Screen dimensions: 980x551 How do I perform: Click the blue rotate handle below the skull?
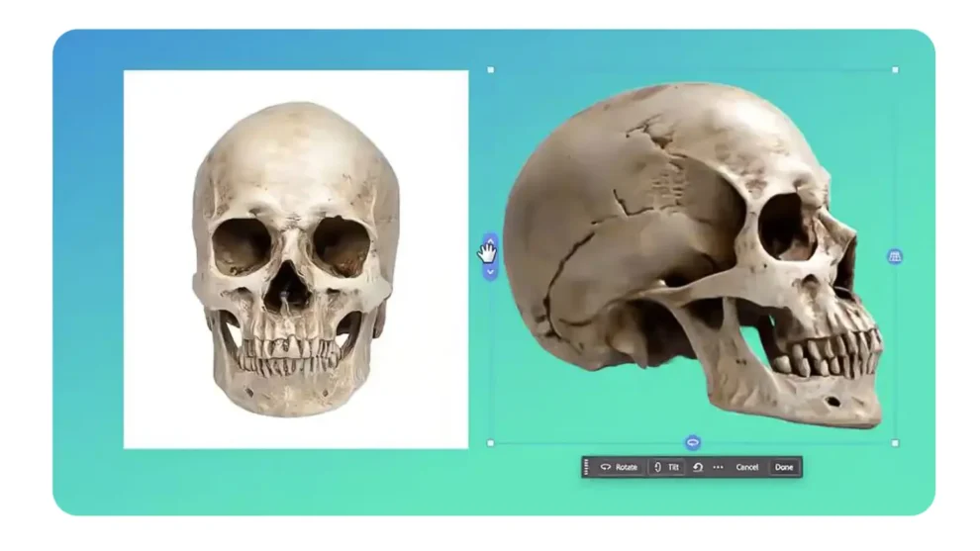tap(693, 442)
